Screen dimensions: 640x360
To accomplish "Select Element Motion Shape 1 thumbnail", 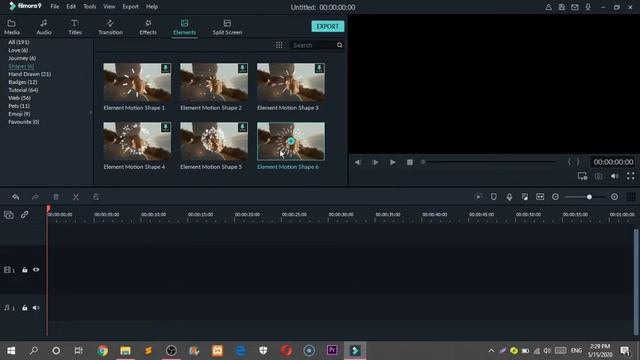I will point(137,82).
